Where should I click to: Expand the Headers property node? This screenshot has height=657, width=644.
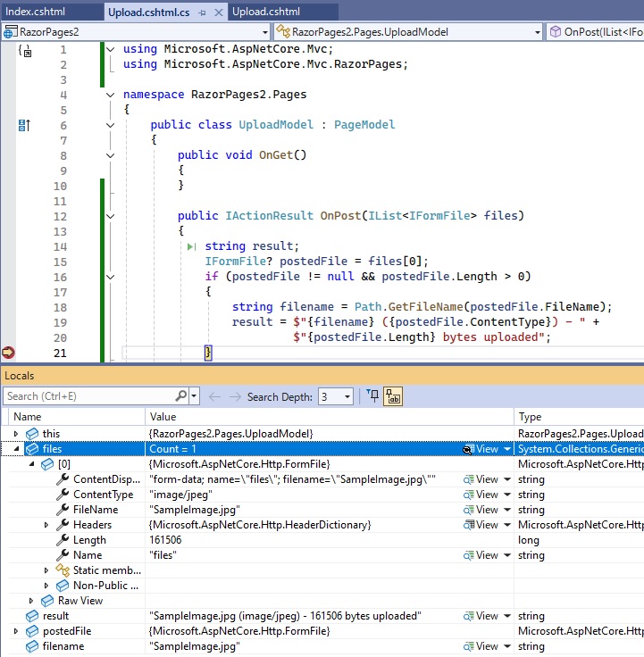(47, 525)
